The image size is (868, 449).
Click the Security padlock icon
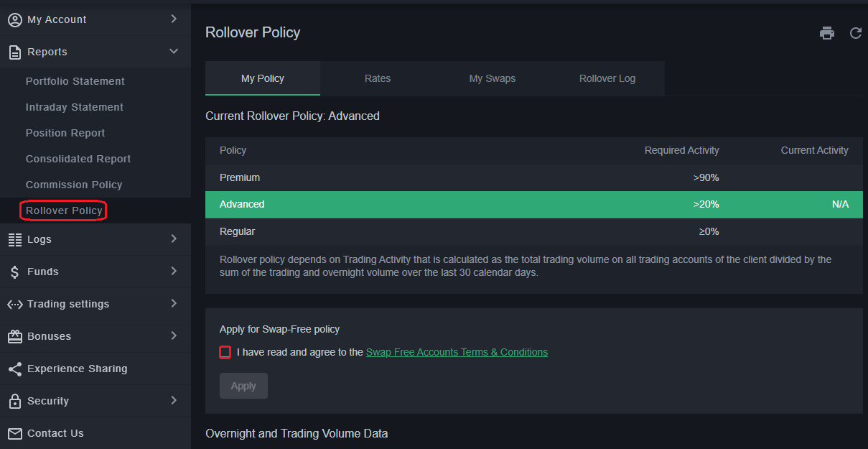[x=14, y=401]
